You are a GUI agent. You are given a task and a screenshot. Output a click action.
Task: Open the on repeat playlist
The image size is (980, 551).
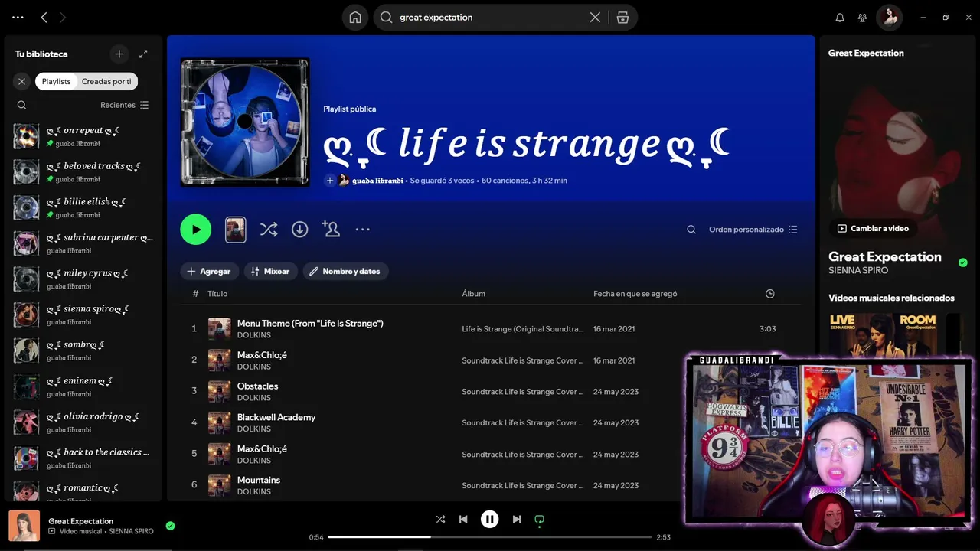83,136
